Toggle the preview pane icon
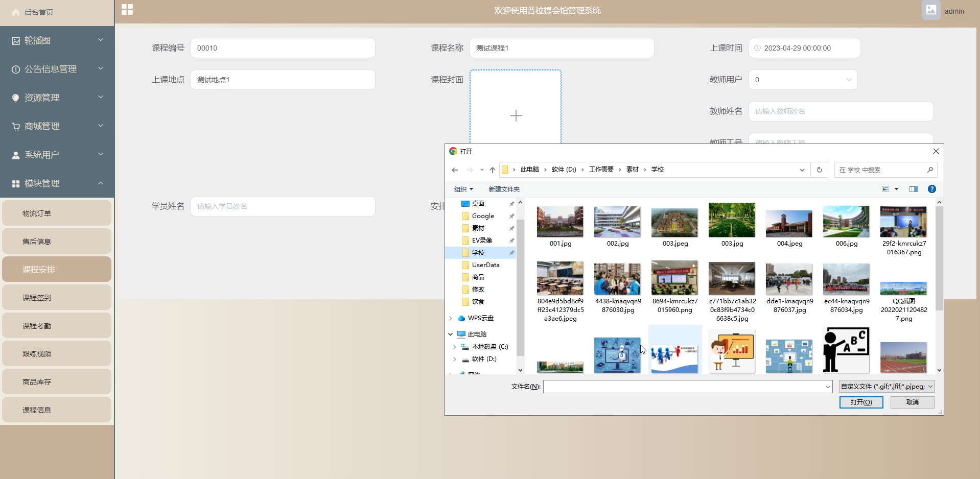Screen dimensions: 980x479 (914, 189)
